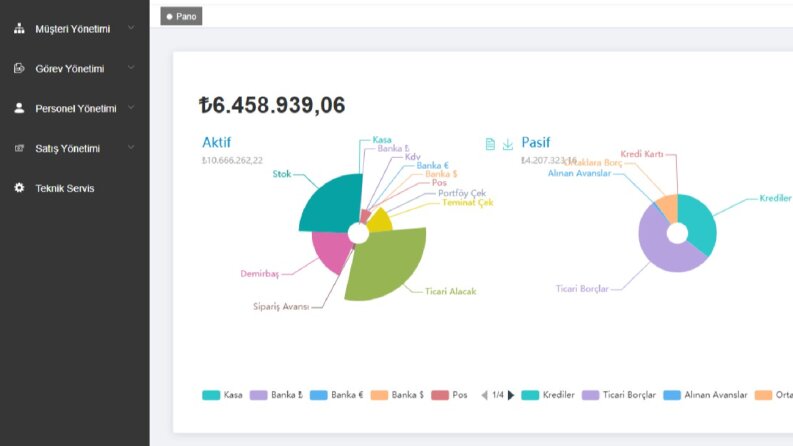Image resolution: width=793 pixels, height=446 pixels.
Task: Click the Kasa chart label
Action: click(x=382, y=140)
